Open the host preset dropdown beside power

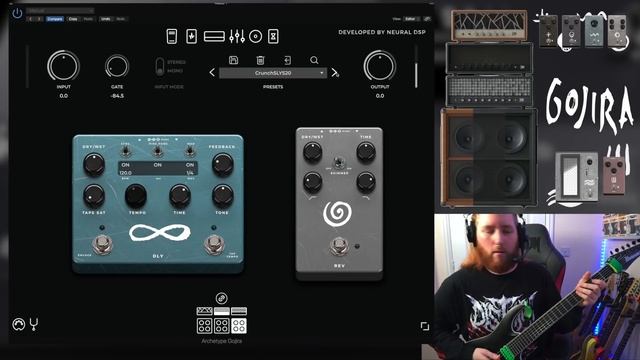60,11
